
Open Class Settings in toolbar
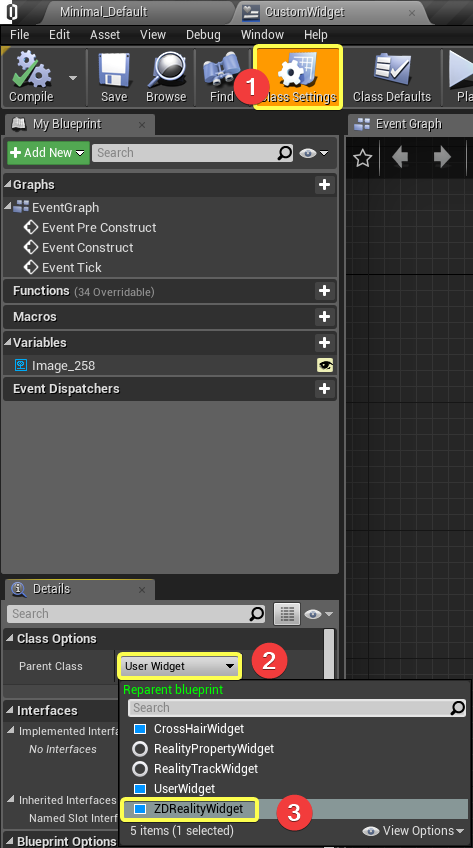(298, 77)
